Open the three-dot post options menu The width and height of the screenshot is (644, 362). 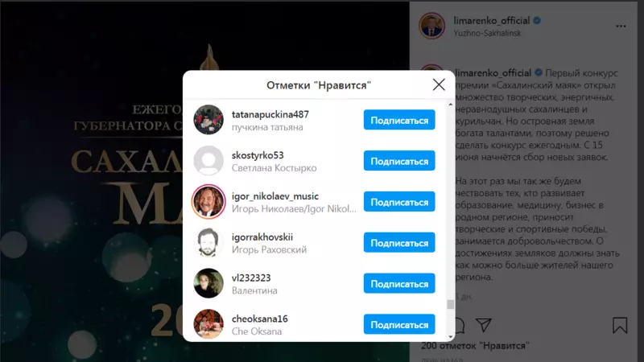click(x=621, y=27)
